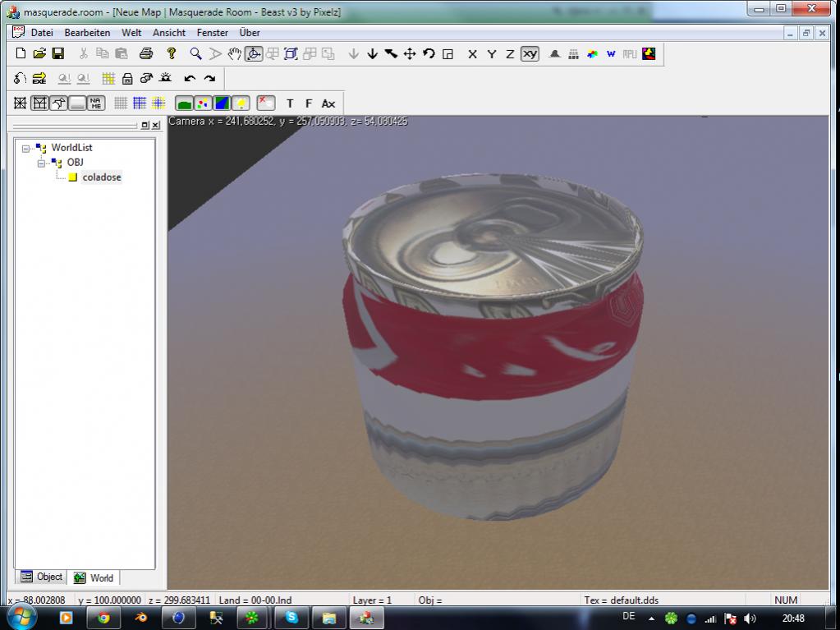Click the open file folder icon
840x630 pixels.
click(39, 54)
